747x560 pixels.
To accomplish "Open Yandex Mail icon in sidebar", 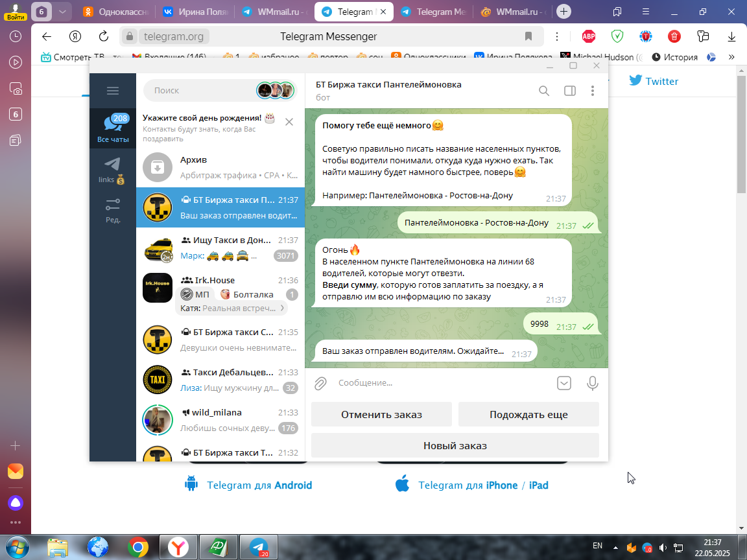I will click(16, 471).
